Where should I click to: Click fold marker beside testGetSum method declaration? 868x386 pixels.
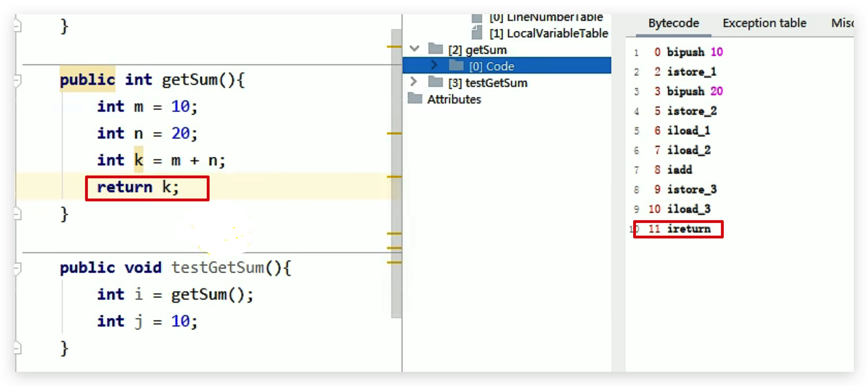pyautogui.click(x=17, y=268)
